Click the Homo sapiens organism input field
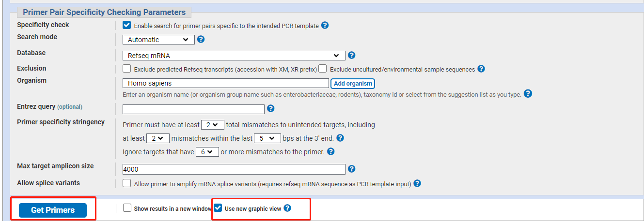The width and height of the screenshot is (644, 221). [226, 84]
